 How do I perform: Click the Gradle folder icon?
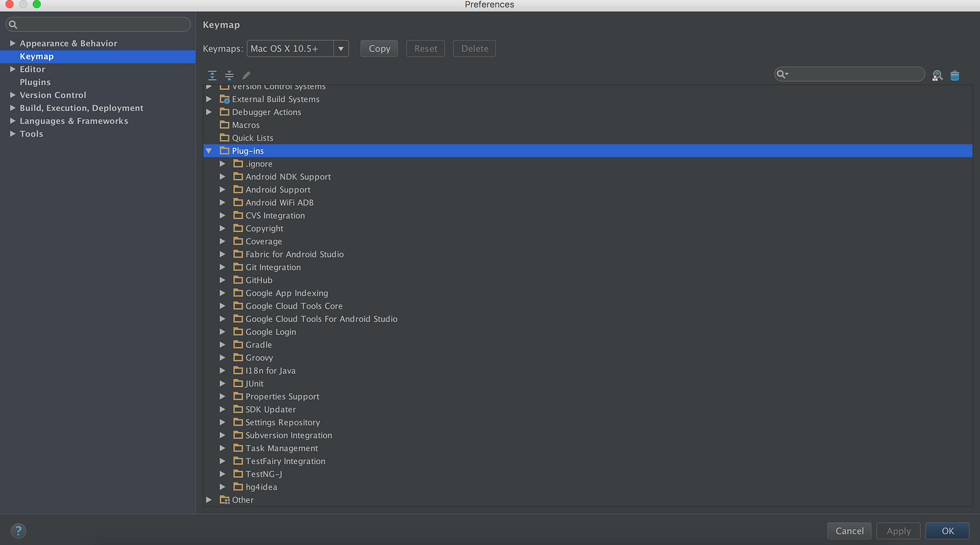coord(238,345)
